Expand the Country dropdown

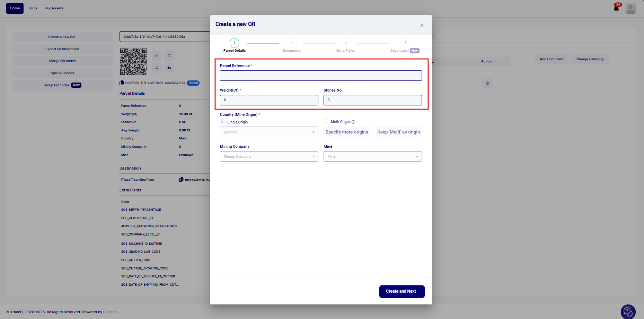(269, 132)
